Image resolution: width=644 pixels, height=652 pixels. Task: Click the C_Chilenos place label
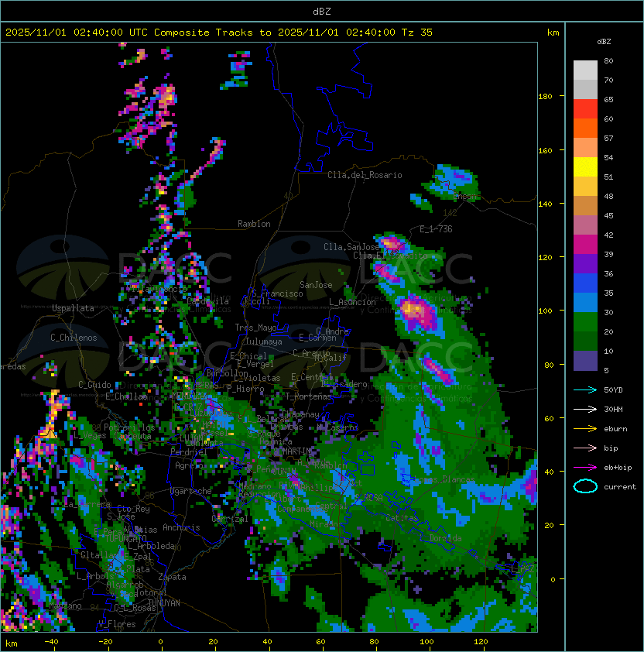coord(74,338)
